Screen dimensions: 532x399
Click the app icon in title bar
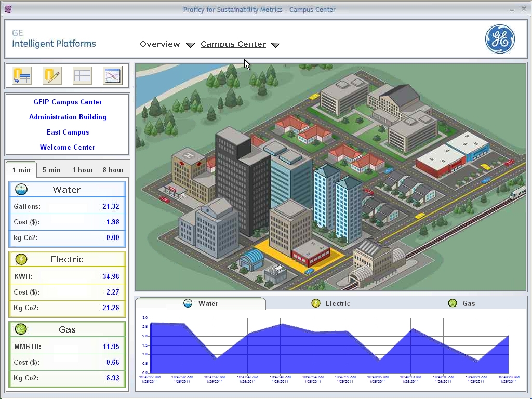pyautogui.click(x=8, y=9)
